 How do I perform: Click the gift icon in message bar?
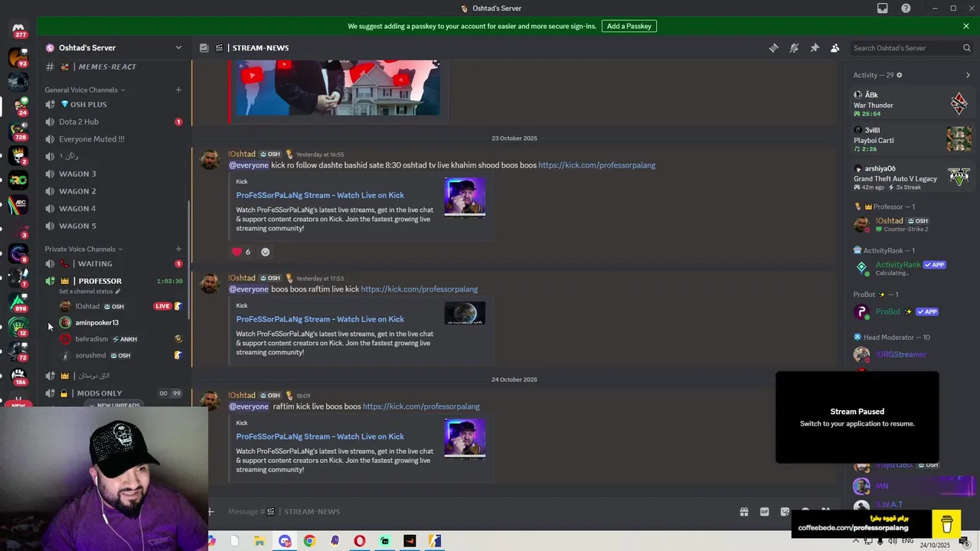[x=743, y=512]
